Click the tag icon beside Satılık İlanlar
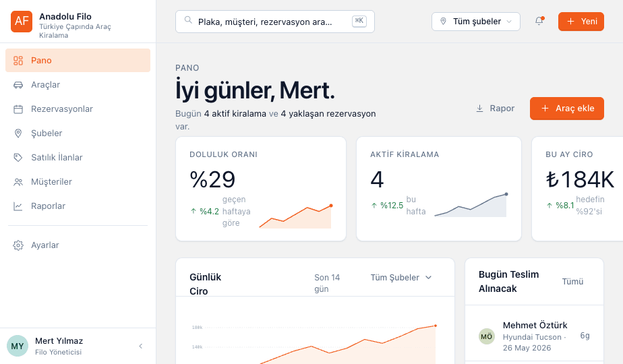The width and height of the screenshot is (623, 364). [18, 157]
